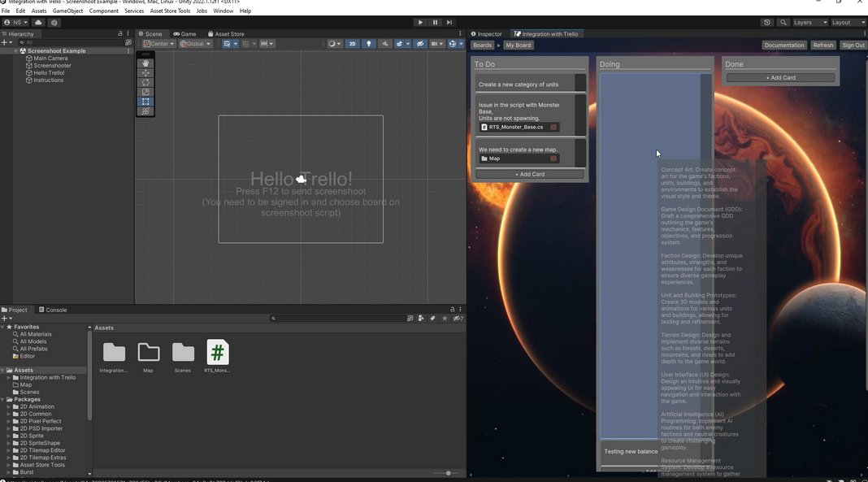Adjust Project asset icon size slider
Viewport: 868px width, 482px height.
[449, 473]
